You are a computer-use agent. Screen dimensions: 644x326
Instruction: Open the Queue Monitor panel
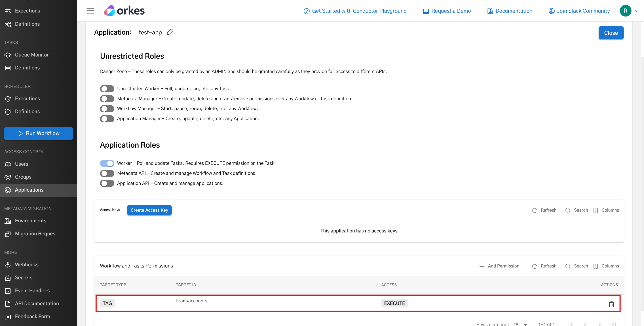32,55
